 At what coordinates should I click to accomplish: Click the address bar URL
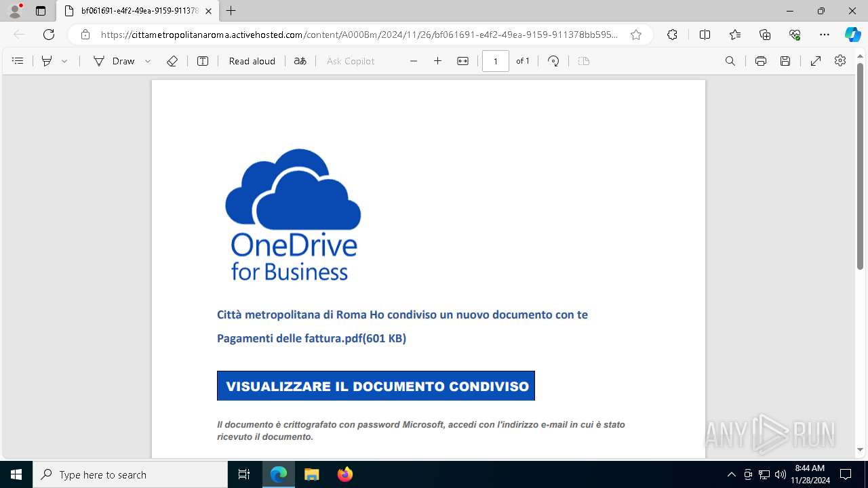(359, 35)
